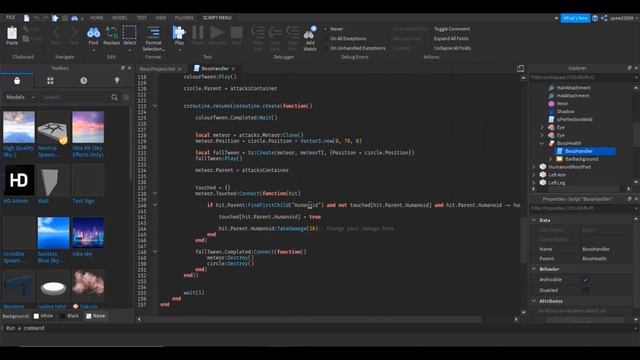Click Expand All Folds action

451,38
